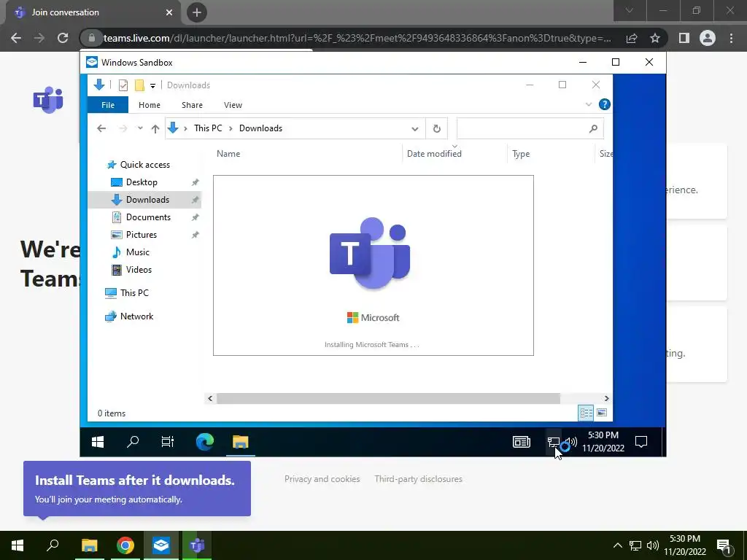Launch Microsoft Edge in sandbox taskbar
Screen dimensions: 747x560
pyautogui.click(x=205, y=442)
